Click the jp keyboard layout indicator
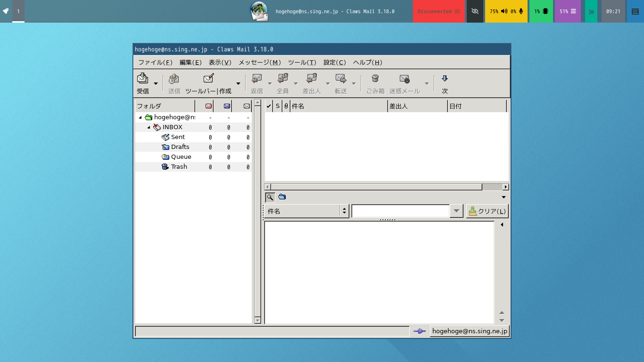The width and height of the screenshot is (644, 362). [x=591, y=11]
